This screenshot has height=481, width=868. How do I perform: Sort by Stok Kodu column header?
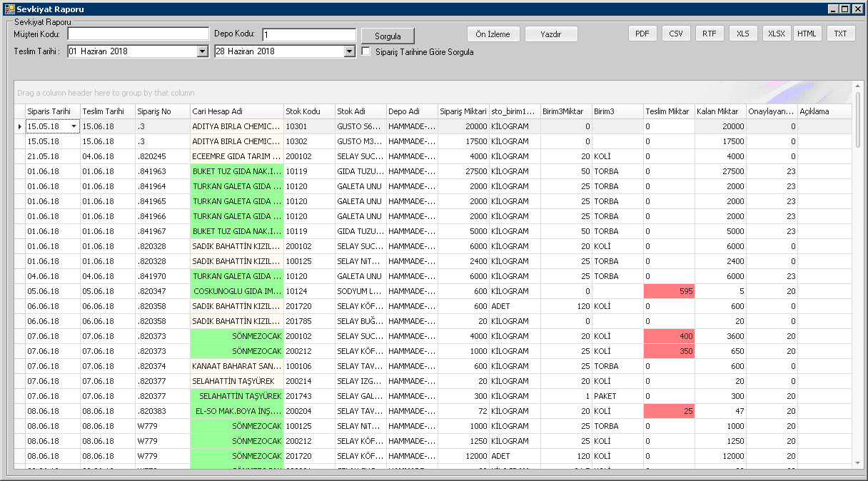[309, 111]
